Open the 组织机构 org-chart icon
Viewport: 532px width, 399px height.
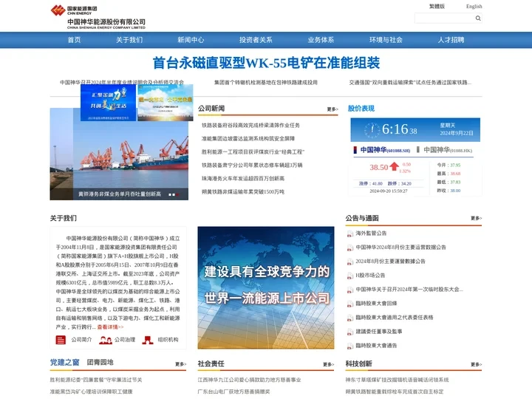[148, 340]
